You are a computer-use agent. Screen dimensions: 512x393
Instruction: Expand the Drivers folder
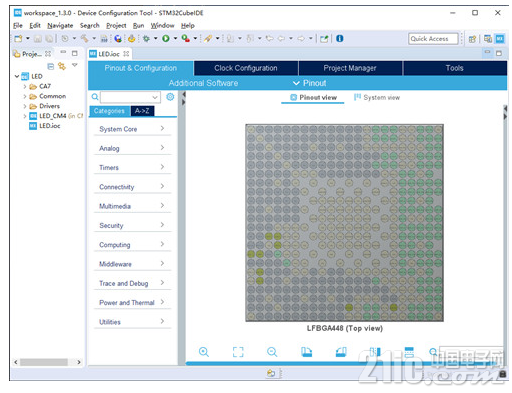25,106
